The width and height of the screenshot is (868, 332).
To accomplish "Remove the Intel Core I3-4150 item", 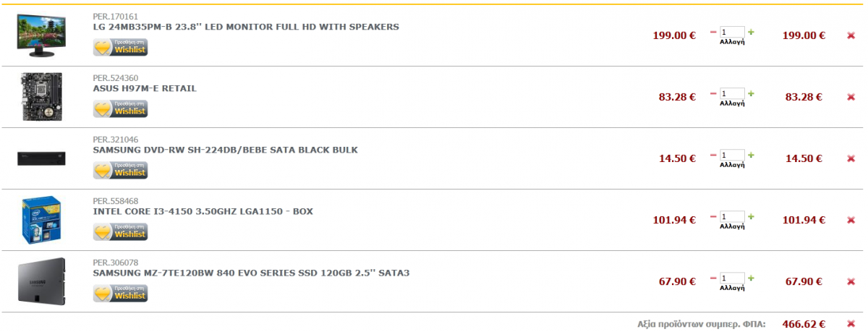I will click(x=851, y=220).
